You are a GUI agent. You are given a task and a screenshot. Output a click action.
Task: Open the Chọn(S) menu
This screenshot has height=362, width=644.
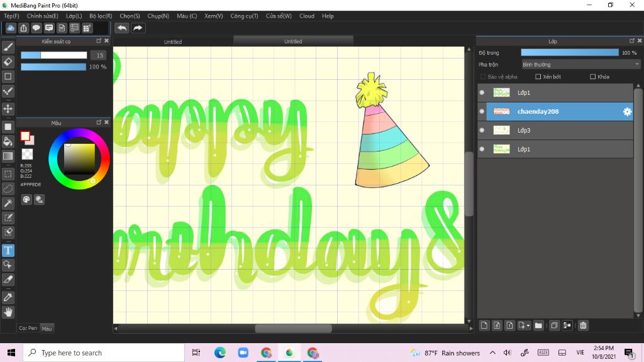coord(130,16)
